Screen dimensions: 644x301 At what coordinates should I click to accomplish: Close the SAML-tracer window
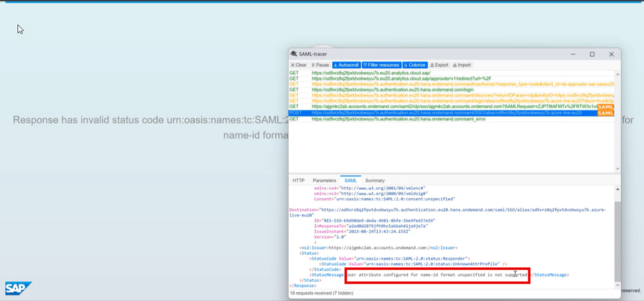coord(611,54)
